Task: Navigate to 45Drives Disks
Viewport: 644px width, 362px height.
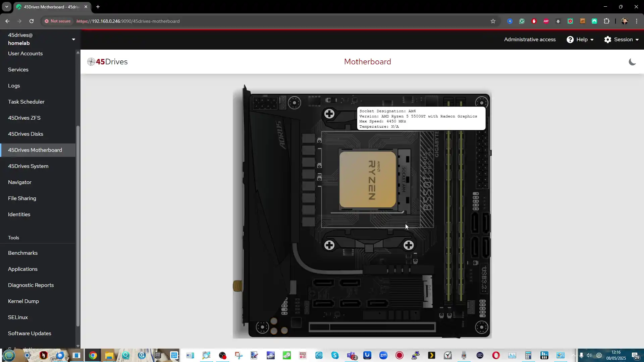Action: [25, 134]
